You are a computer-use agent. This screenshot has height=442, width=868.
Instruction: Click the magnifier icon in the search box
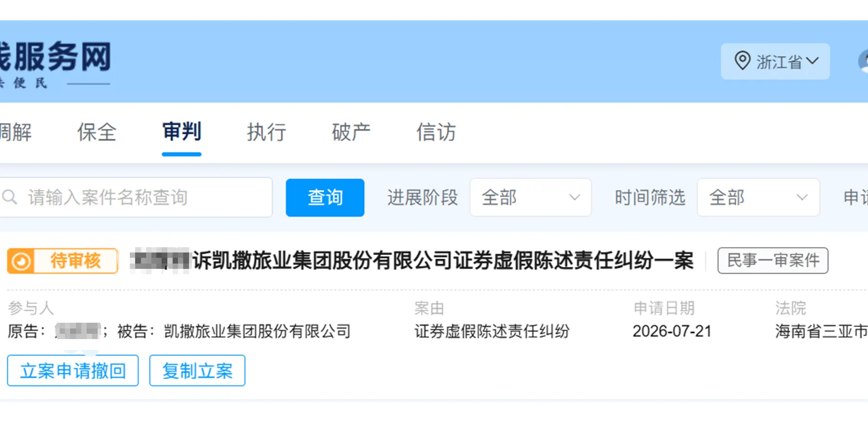click(10, 197)
